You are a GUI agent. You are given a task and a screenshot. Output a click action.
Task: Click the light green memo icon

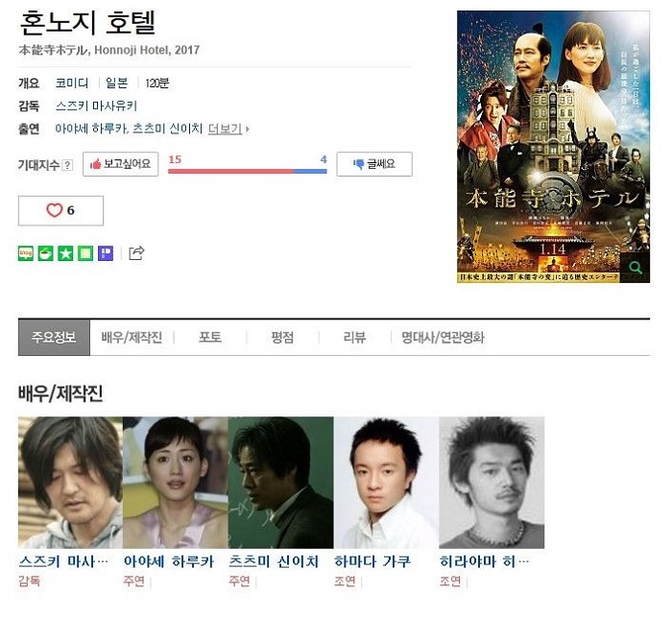coord(85,253)
